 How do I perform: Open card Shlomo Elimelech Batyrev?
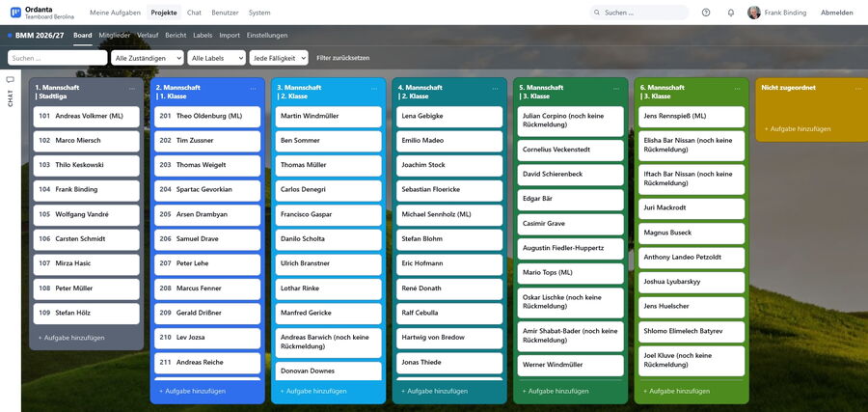click(692, 331)
